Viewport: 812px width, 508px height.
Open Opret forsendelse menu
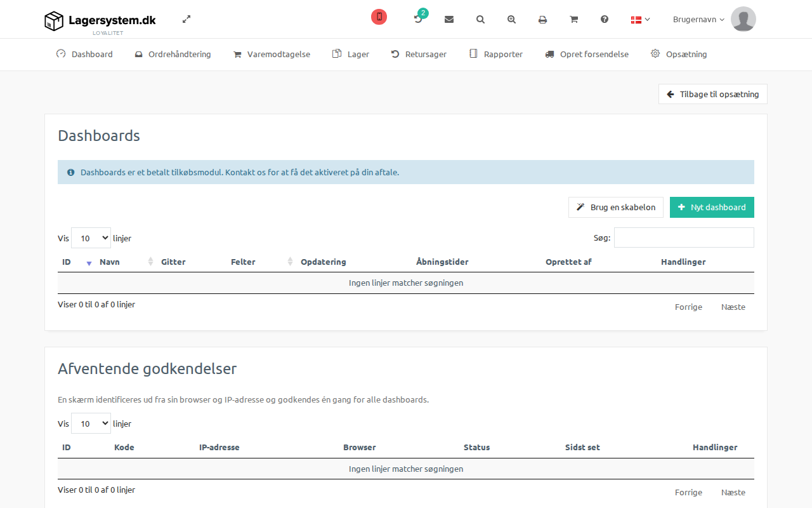click(x=587, y=55)
